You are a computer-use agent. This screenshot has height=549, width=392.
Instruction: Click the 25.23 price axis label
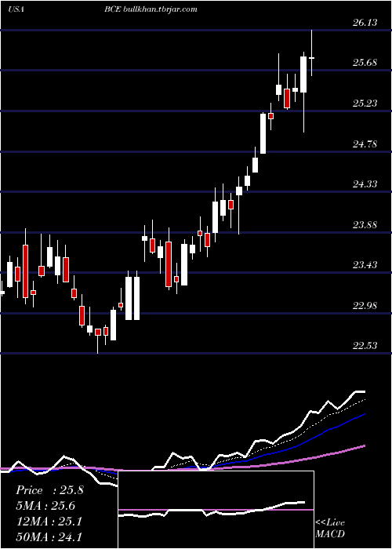tap(365, 104)
